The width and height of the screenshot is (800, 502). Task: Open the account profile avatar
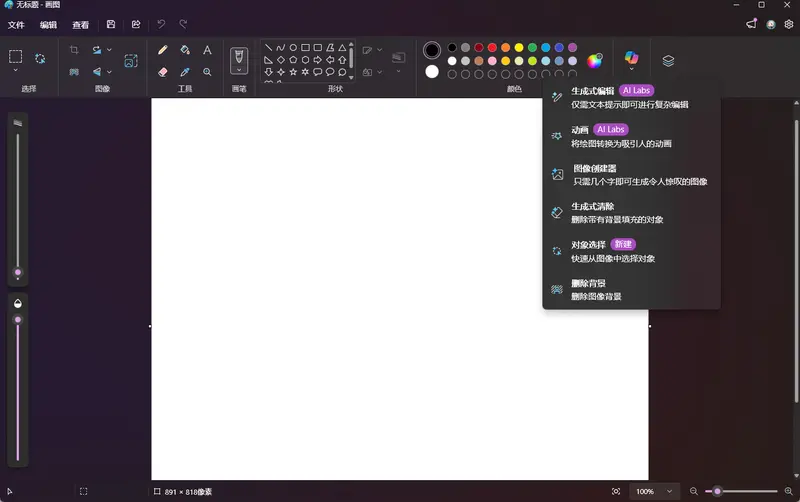point(770,24)
